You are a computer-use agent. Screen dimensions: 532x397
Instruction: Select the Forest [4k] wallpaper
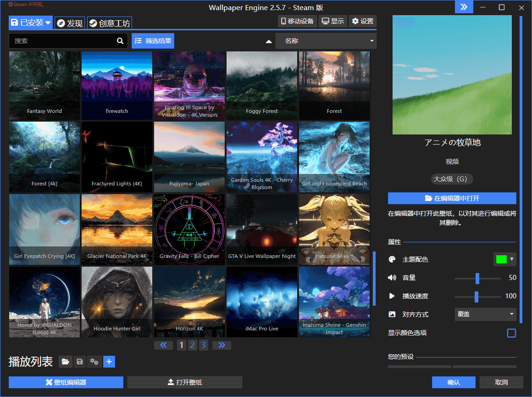(x=44, y=157)
